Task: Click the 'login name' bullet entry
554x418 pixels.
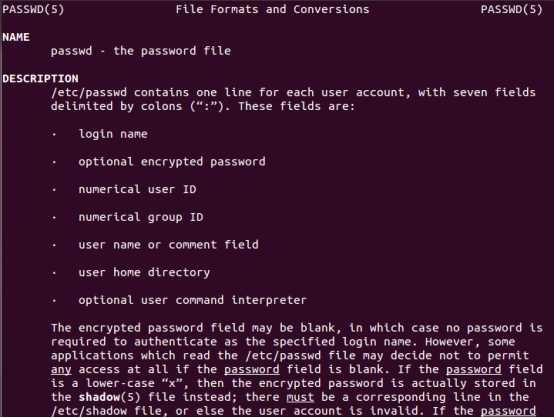Action: coord(113,134)
